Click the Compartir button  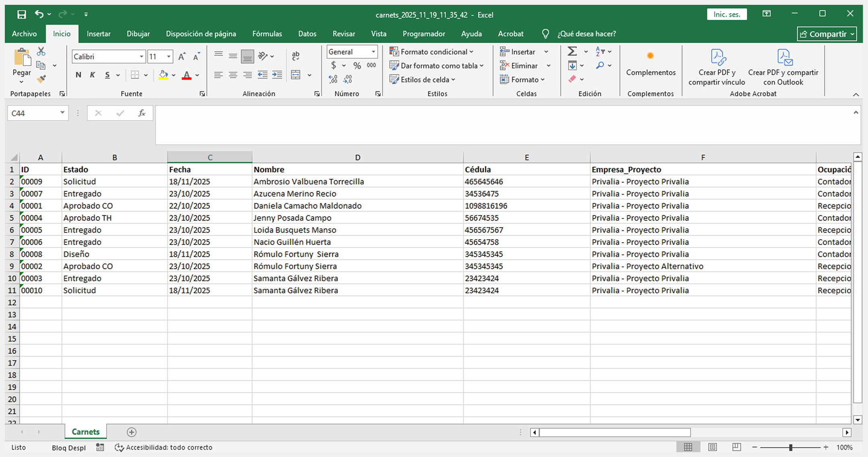827,34
